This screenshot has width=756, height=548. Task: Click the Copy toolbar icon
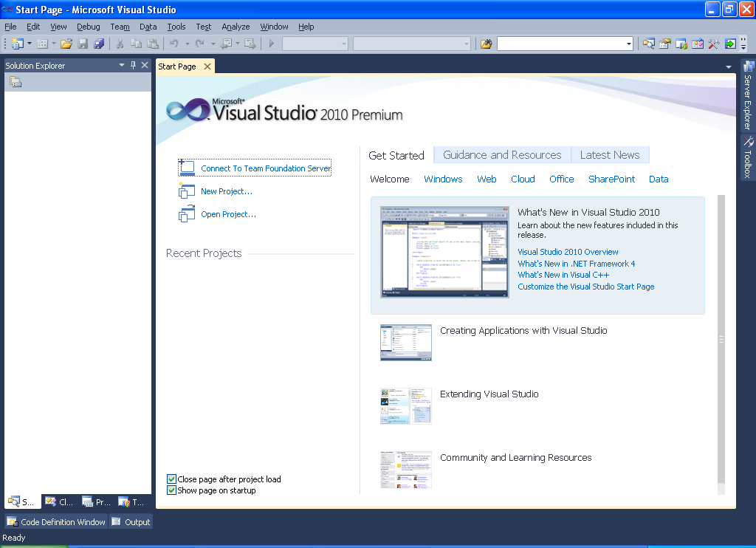[137, 44]
